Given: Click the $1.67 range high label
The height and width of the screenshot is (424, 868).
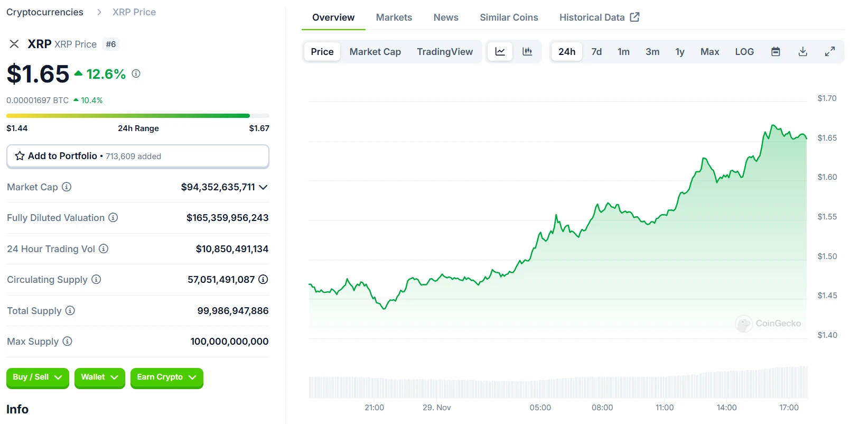Looking at the screenshot, I should (x=259, y=128).
